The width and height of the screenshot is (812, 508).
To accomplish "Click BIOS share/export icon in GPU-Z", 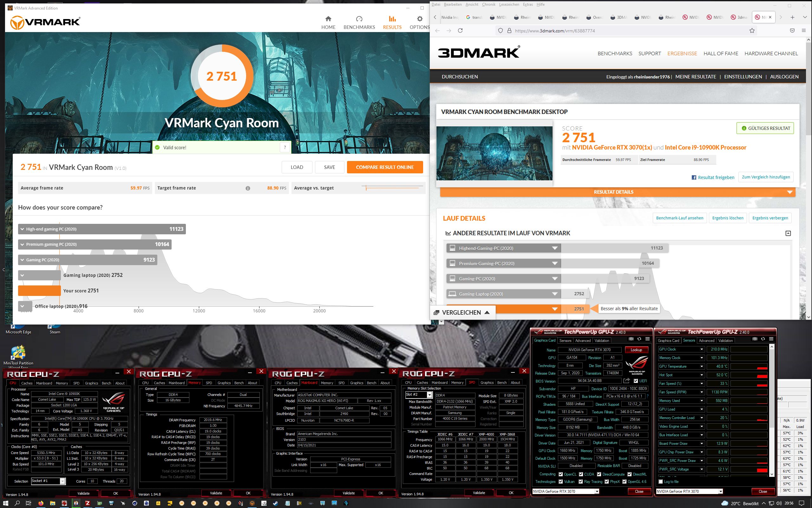I will (626, 381).
